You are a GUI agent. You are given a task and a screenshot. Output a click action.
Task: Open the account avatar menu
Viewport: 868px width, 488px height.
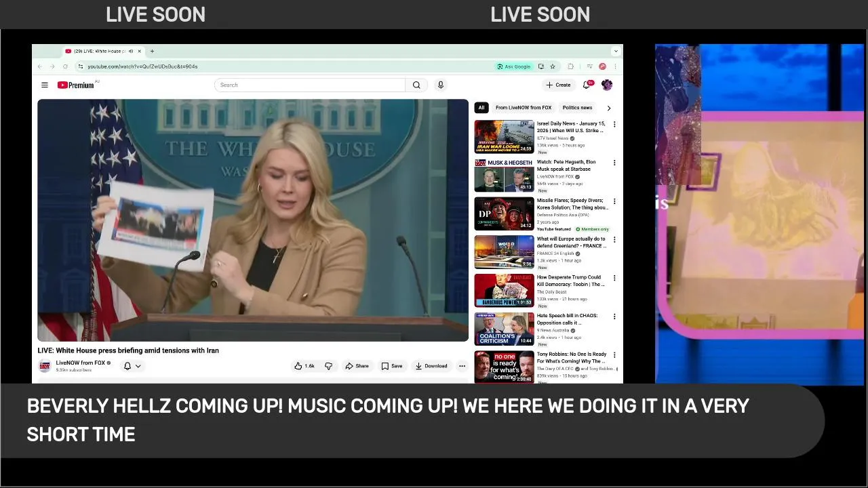click(607, 85)
